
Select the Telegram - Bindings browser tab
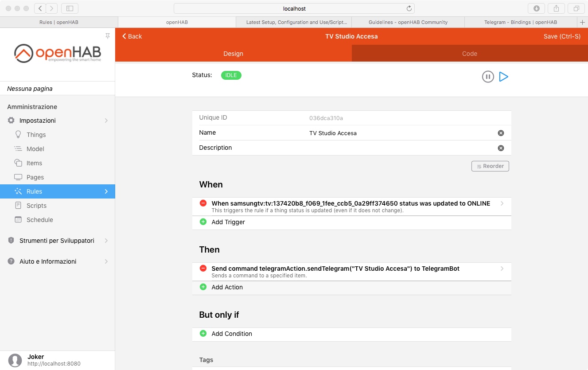(x=521, y=22)
